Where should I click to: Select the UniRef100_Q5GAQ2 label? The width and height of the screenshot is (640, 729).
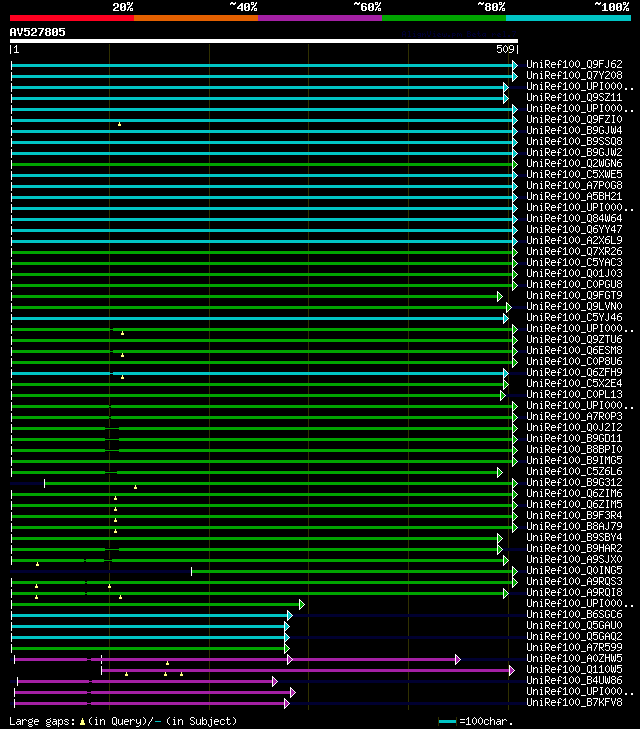pyautogui.click(x=574, y=636)
